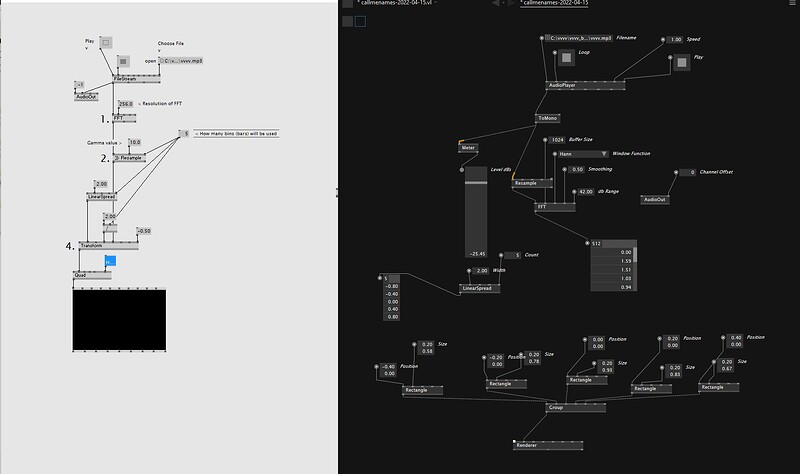This screenshot has width=800, height=474.
Task: Select the Transform node
Action: coord(109,246)
